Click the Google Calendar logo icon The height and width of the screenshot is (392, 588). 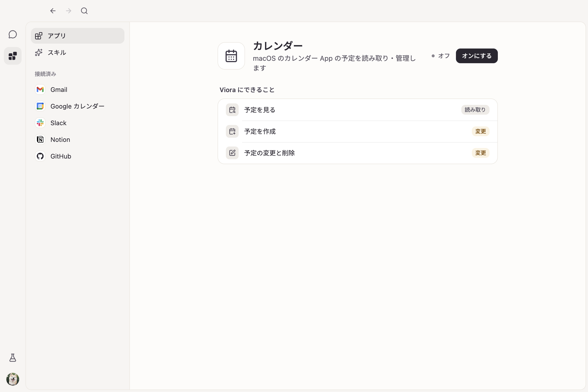point(40,106)
